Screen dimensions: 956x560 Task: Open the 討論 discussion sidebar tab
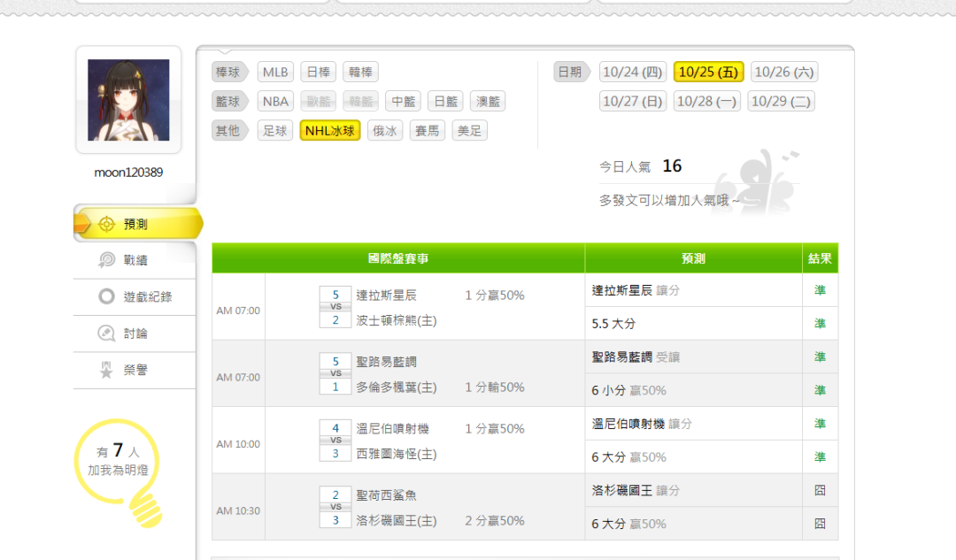[x=135, y=334]
